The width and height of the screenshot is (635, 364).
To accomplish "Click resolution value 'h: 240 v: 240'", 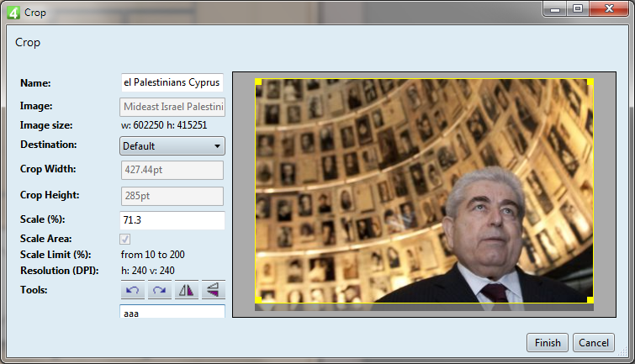I will pyautogui.click(x=148, y=271).
